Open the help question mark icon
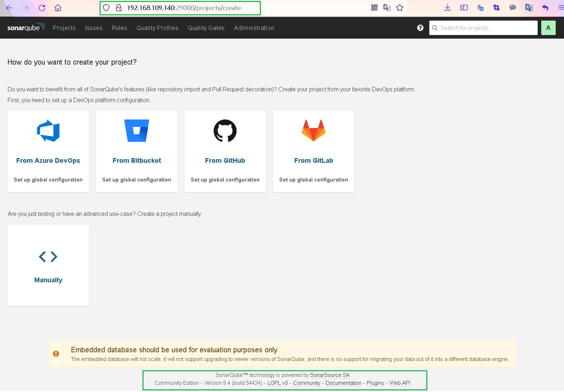The image size is (564, 392). click(420, 28)
